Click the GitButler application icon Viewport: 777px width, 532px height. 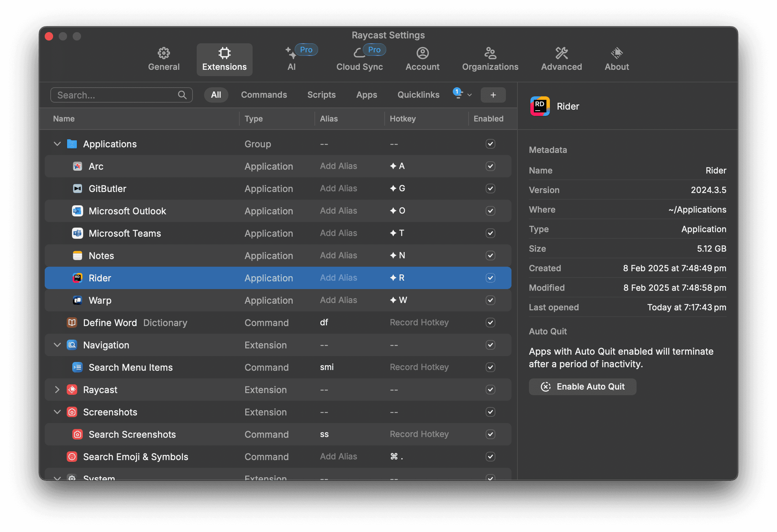click(77, 189)
